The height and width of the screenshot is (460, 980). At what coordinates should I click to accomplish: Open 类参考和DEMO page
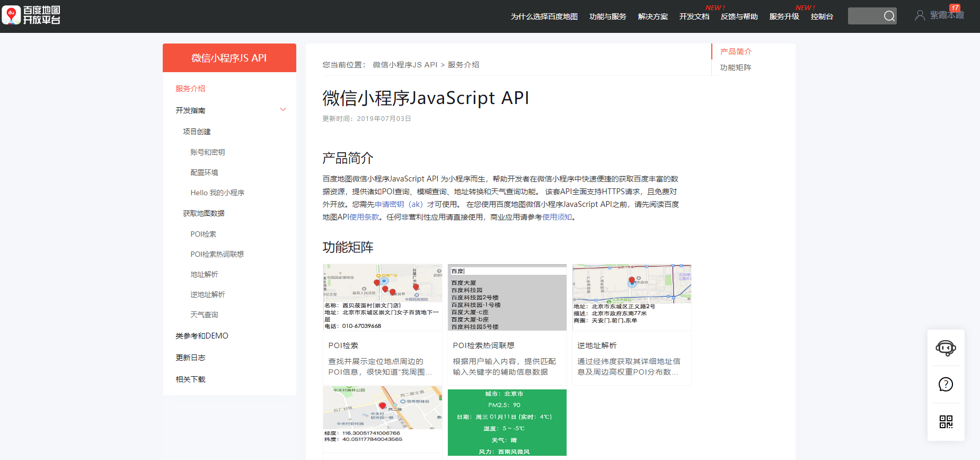pos(202,336)
